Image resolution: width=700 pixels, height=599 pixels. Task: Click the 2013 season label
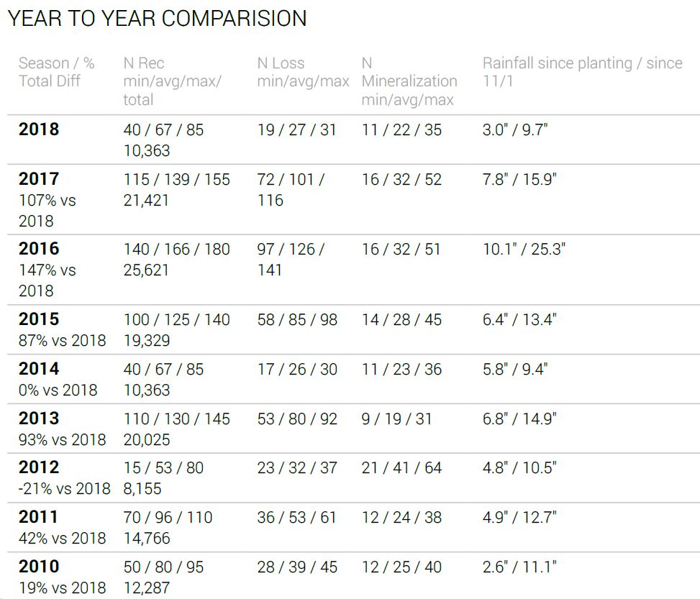pos(39,419)
